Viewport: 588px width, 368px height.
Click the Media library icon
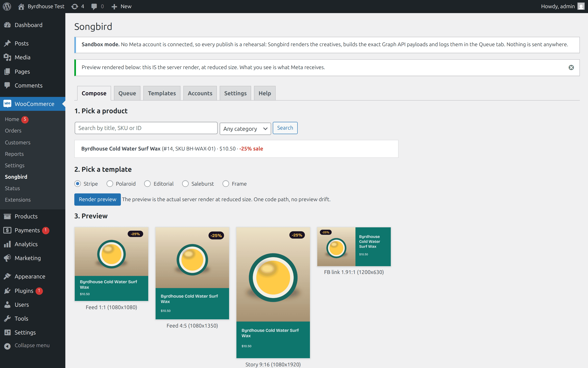click(7, 57)
